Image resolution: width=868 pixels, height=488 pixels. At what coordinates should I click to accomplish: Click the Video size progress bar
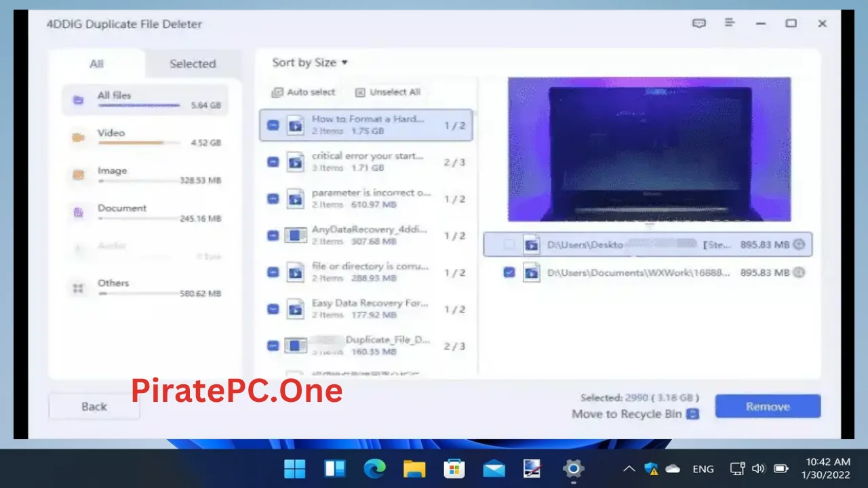coord(139,143)
